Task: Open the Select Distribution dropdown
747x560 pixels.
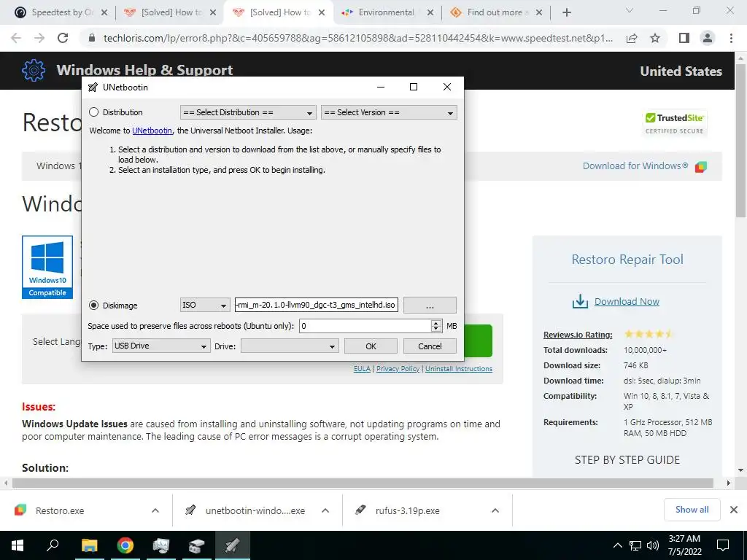Action: [248, 112]
